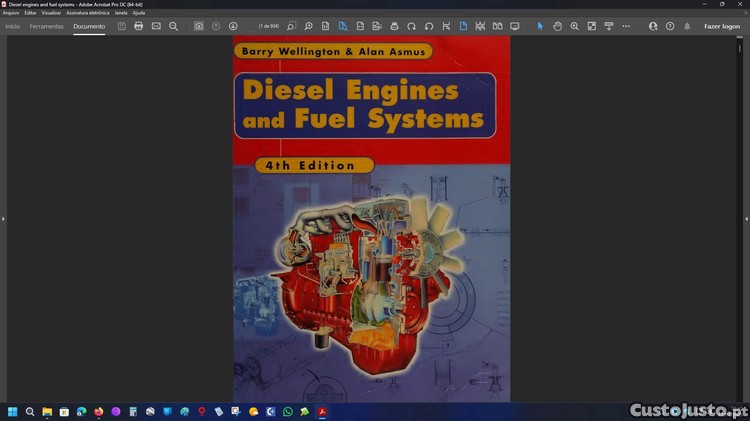Click the next page down-arrow icon
Screen dimensions: 750x421
click(233, 26)
